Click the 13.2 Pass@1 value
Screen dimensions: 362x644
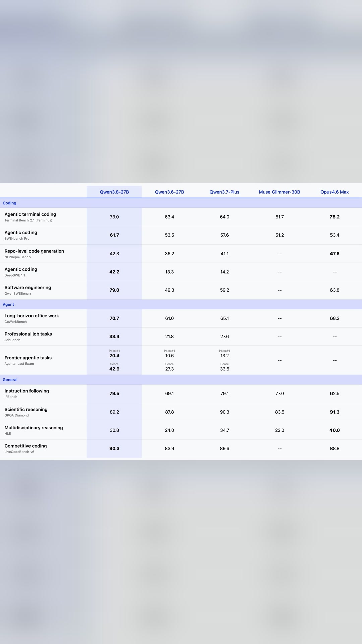point(225,356)
